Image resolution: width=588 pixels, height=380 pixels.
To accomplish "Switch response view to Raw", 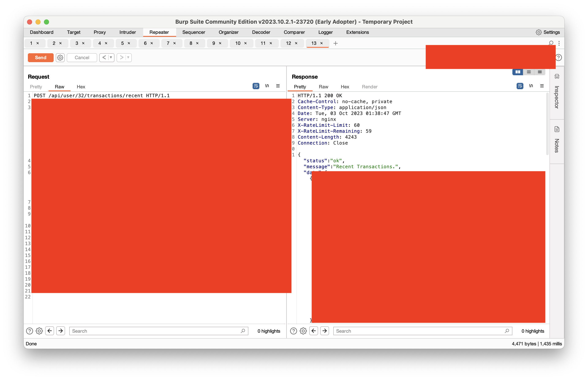I will coord(323,87).
